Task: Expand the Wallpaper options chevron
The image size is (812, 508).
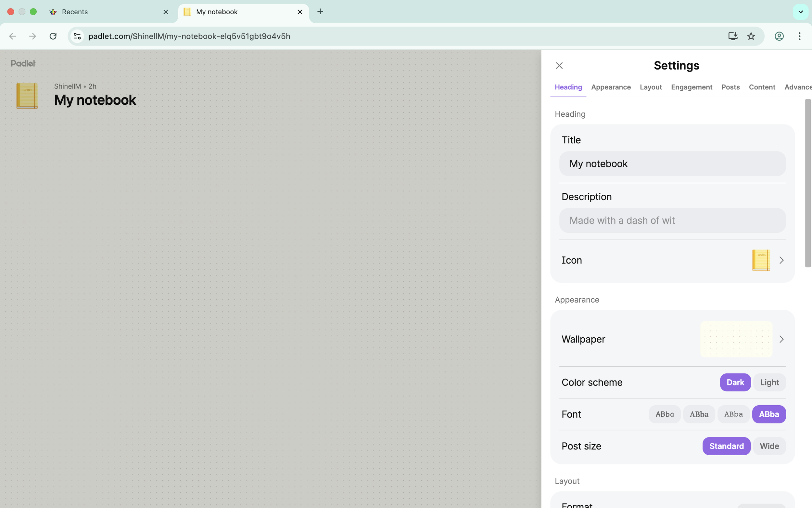Action: [781, 339]
